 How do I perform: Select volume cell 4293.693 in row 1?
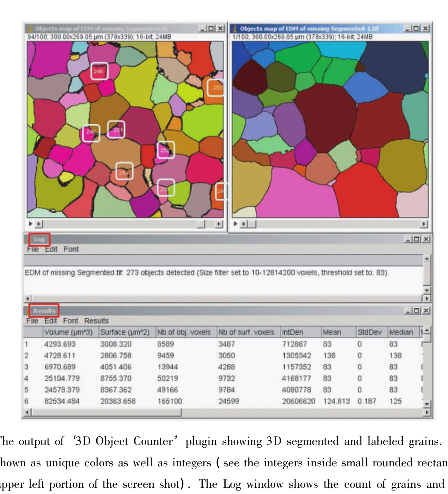(60, 344)
